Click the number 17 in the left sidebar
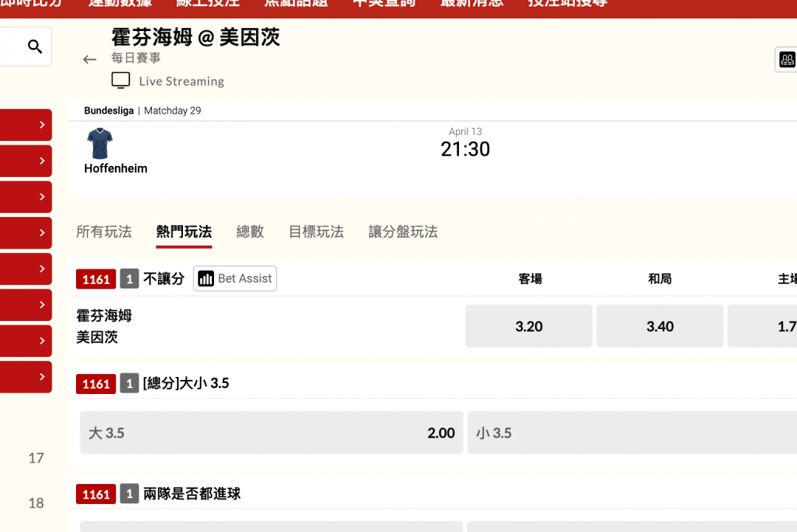797x532 pixels. (36, 458)
